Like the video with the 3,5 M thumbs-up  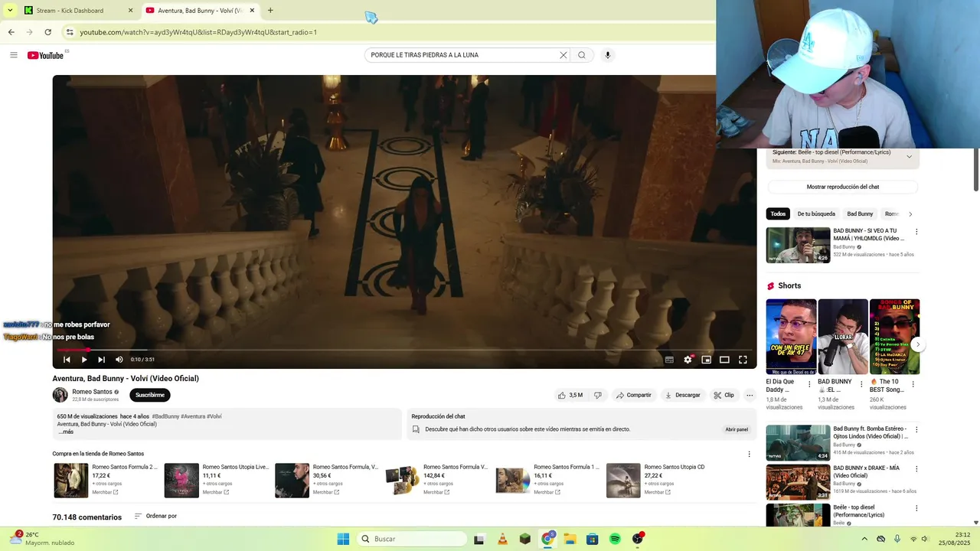click(x=570, y=395)
